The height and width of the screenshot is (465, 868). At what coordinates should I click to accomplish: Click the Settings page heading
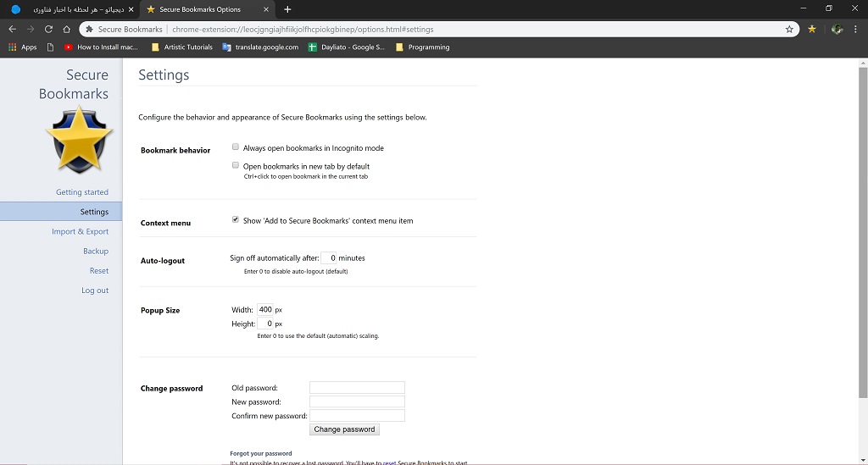(164, 75)
